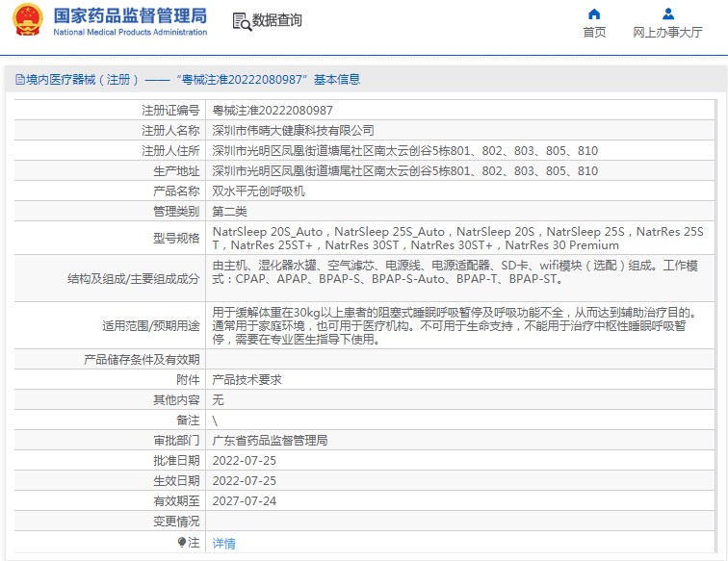Image resolution: width=728 pixels, height=561 pixels.
Task: Select 深圳市伟晴大健康科技有限公司 registrant name
Action: click(293, 131)
